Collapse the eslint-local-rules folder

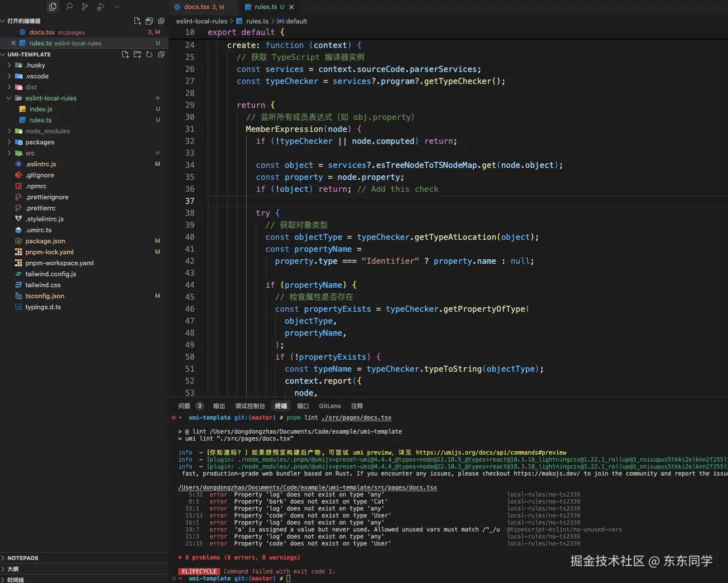coord(50,98)
